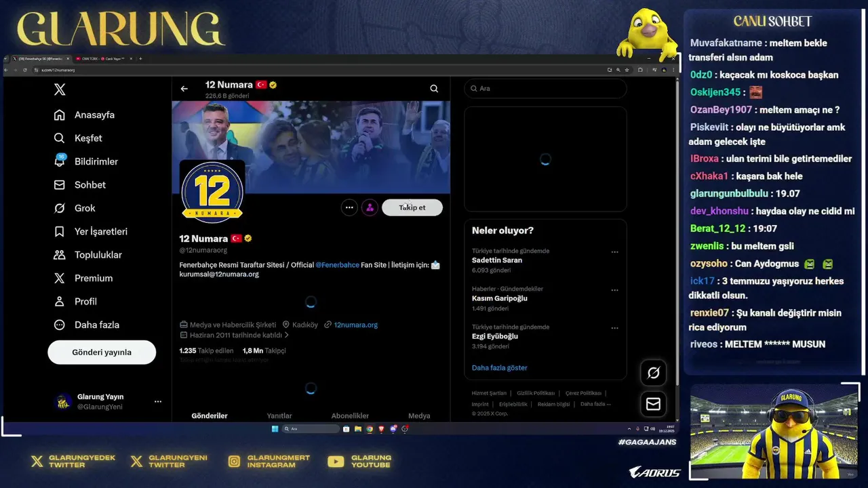Open the Daha fazla sidebar menu
Image resolution: width=868 pixels, height=488 pixels.
tap(87, 325)
